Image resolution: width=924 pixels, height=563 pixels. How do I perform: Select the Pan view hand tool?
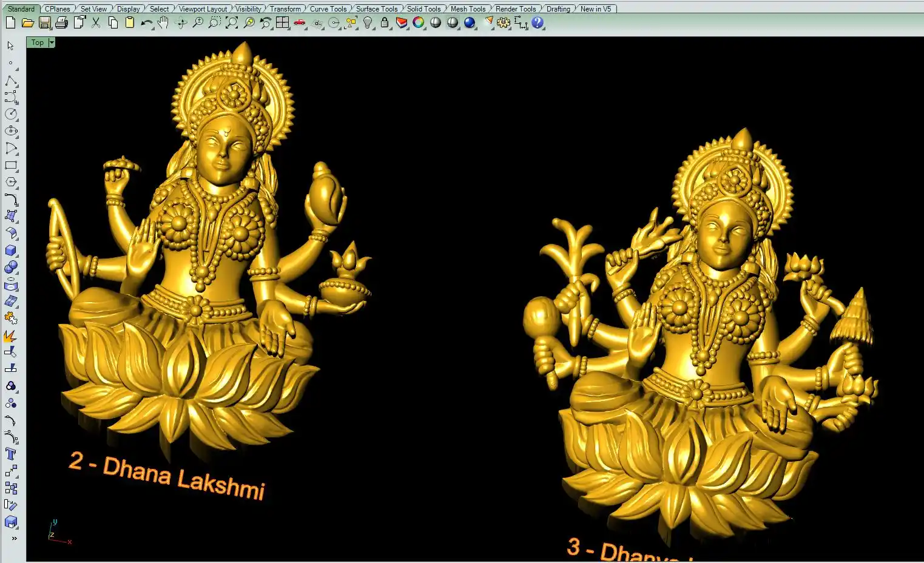[163, 23]
